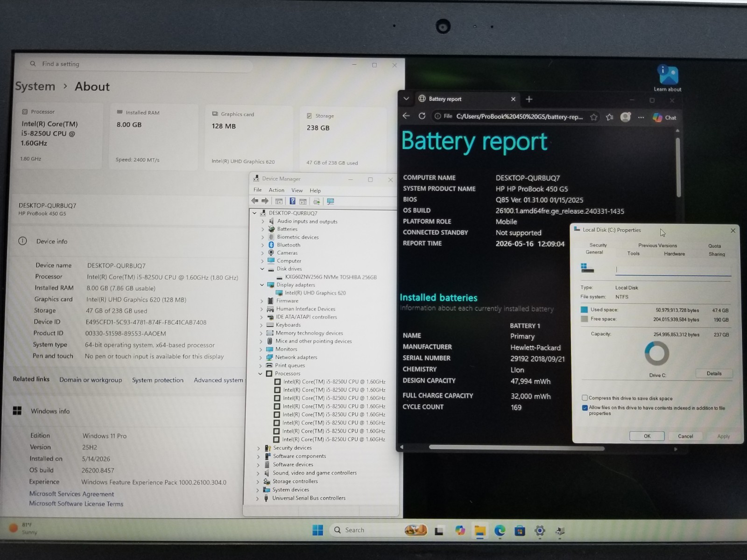747x560 pixels.
Task: Select KXG60ZNV256G NVMe TOSHIBA 256GB device
Action: (331, 277)
